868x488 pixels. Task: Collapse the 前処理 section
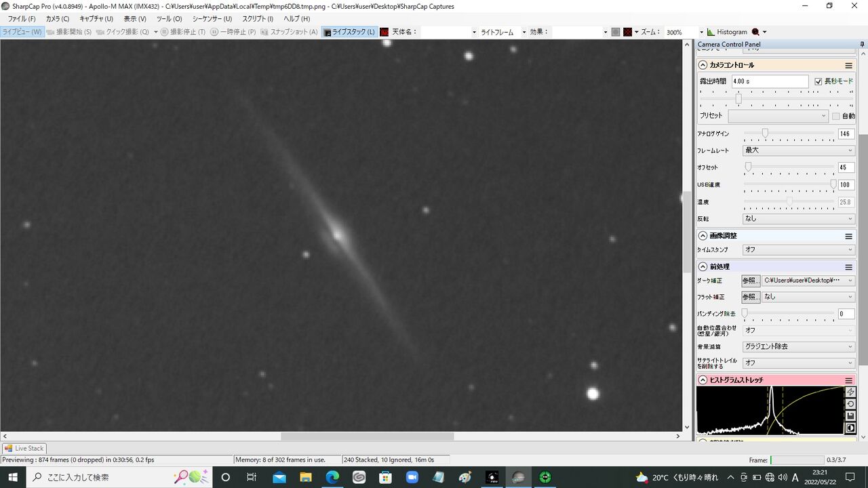[703, 267]
